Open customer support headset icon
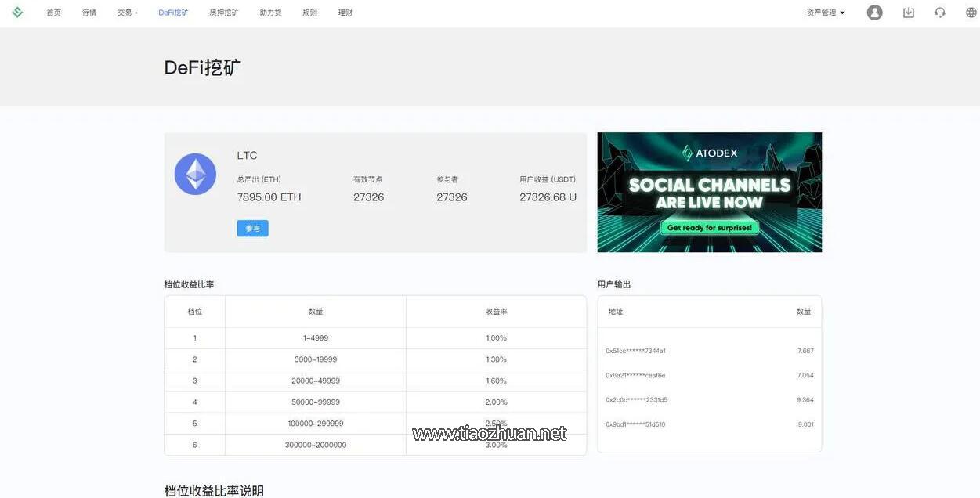 coord(939,13)
